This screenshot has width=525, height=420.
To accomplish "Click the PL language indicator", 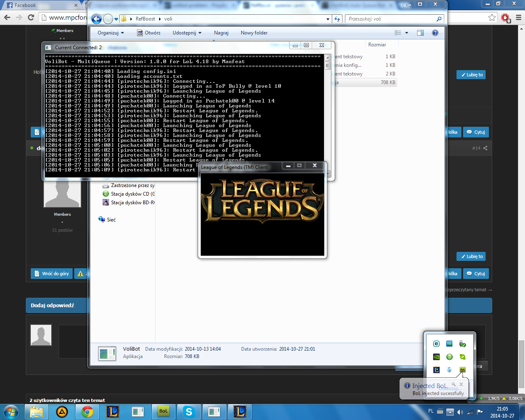I will coord(431,411).
